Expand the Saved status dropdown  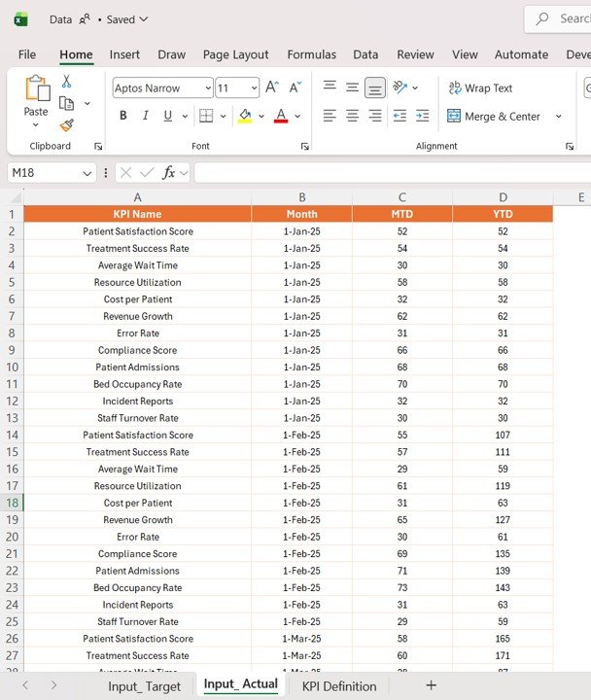tap(143, 19)
